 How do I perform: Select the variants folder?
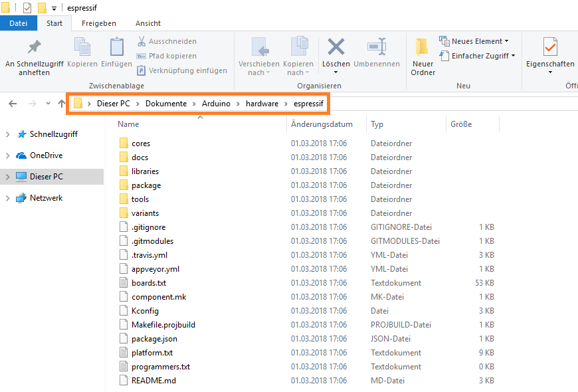click(145, 213)
